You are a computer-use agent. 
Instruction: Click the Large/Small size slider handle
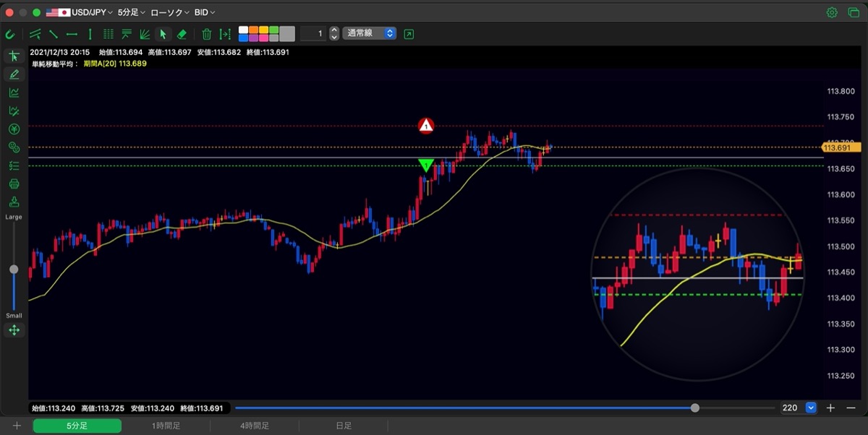click(14, 270)
